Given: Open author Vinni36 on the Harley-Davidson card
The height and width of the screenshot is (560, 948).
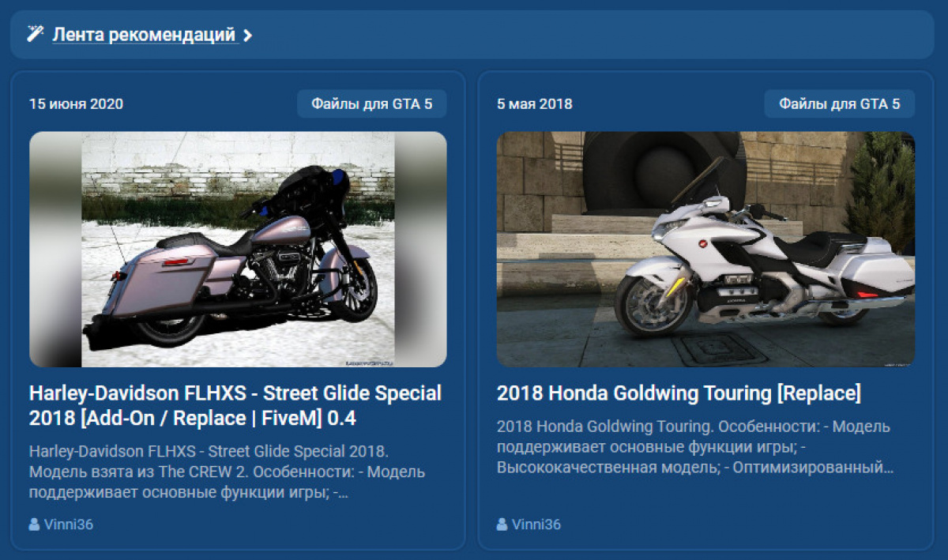Looking at the screenshot, I should (x=69, y=524).
